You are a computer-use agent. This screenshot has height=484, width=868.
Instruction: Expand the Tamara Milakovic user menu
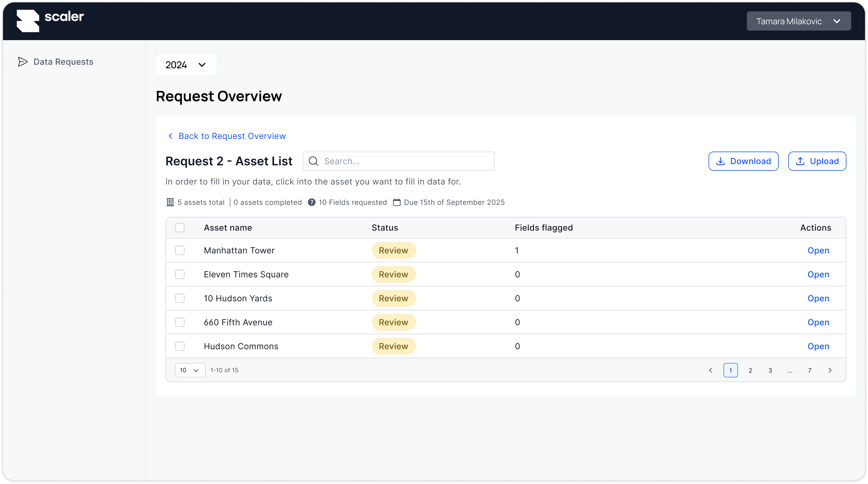(x=798, y=21)
